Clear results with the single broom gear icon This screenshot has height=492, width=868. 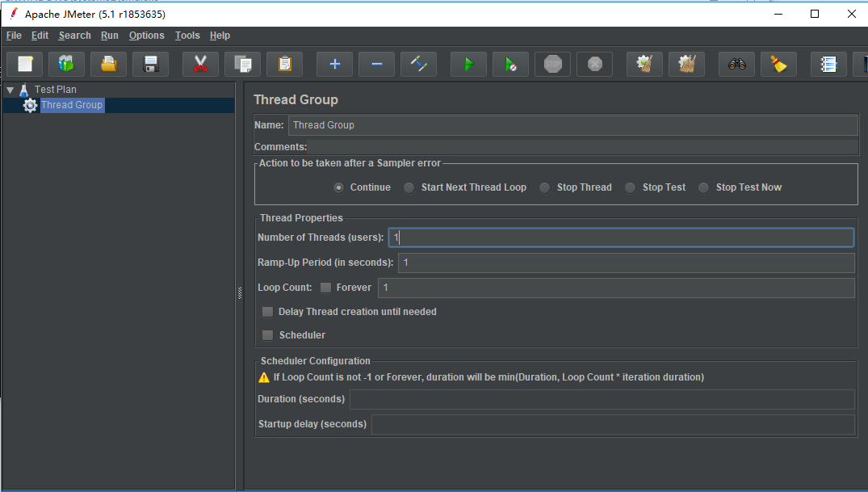tap(644, 65)
